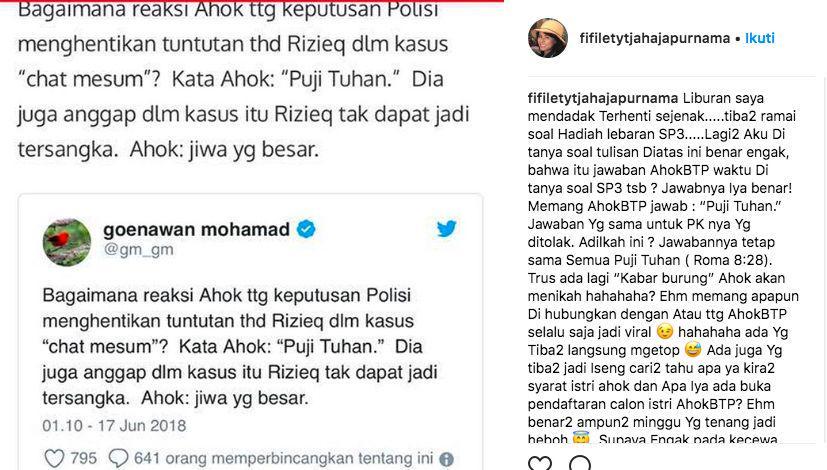
Task: Click tweet timestamp 01.10 - 17 Jun 2018
Action: point(114,426)
